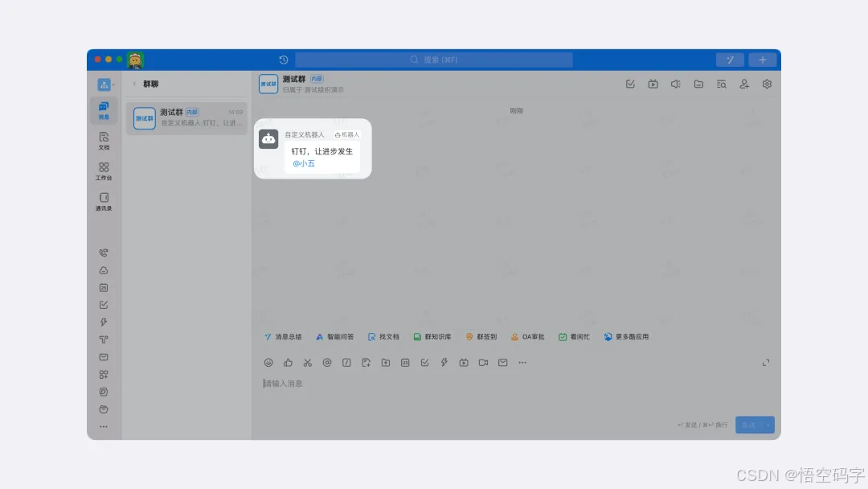The image size is (868, 489).
Task: Click the AI wand button in title bar
Action: coord(730,60)
